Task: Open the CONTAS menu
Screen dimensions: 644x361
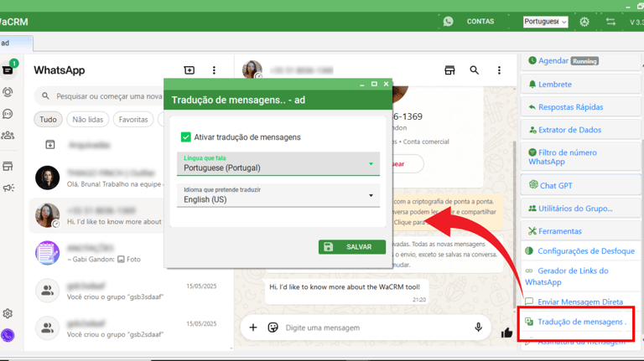Action: pos(480,21)
